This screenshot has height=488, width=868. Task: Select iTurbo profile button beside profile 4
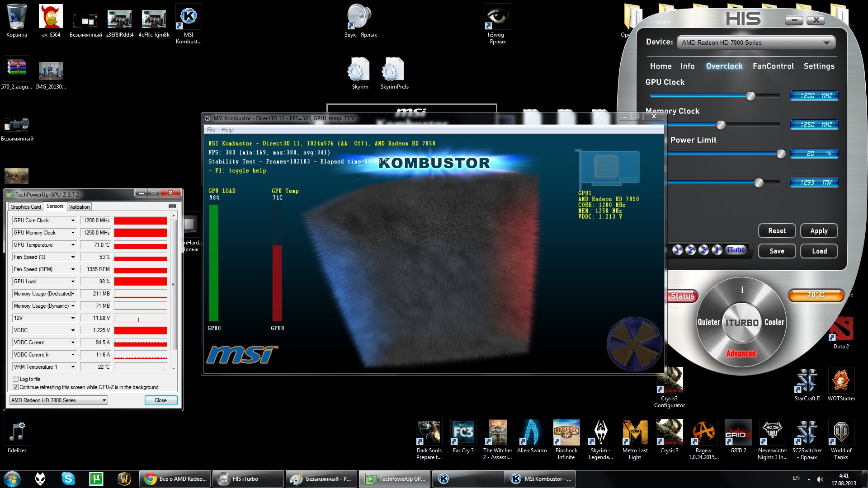pyautogui.click(x=736, y=250)
